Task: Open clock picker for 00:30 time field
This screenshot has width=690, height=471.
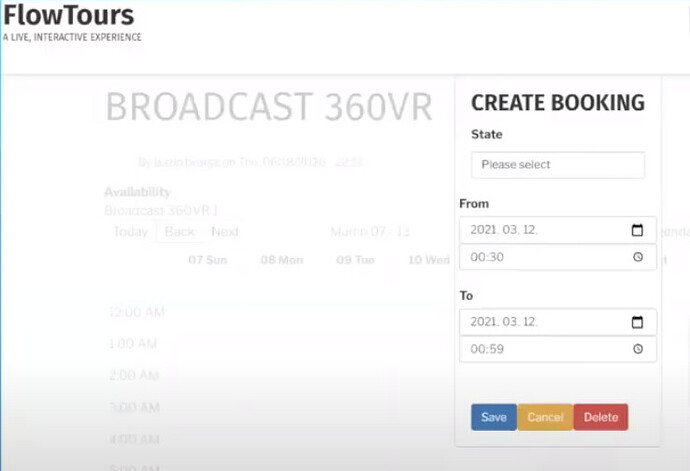Action: tap(638, 257)
